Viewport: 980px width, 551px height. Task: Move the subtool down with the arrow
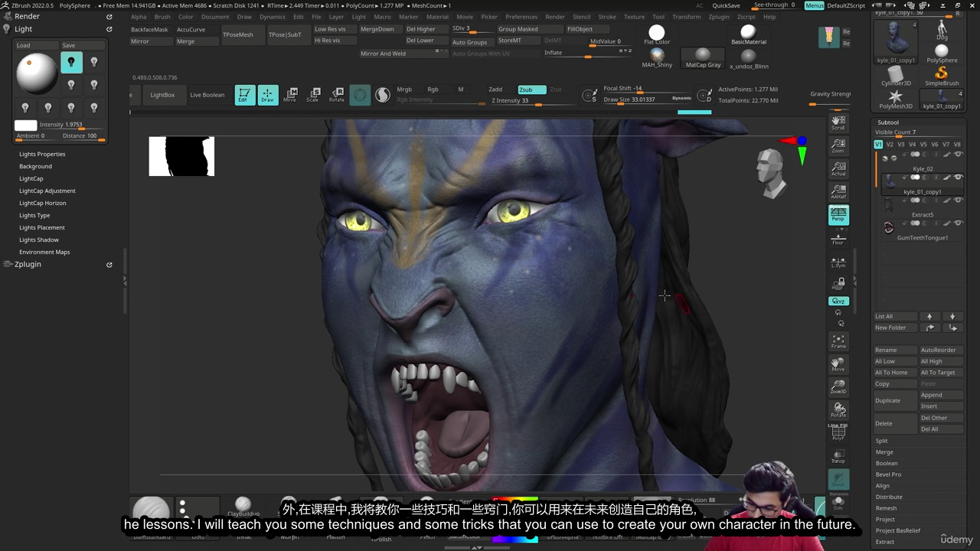coord(952,316)
